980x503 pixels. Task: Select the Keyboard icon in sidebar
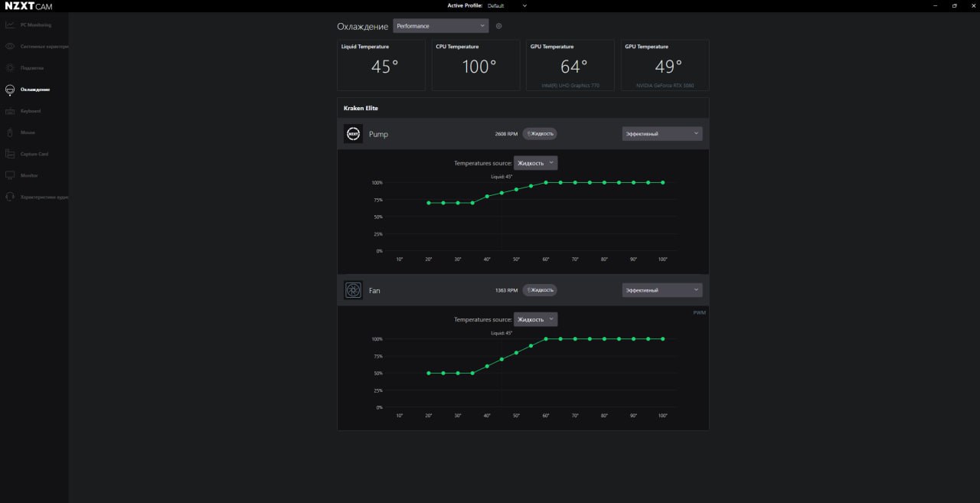(x=10, y=111)
